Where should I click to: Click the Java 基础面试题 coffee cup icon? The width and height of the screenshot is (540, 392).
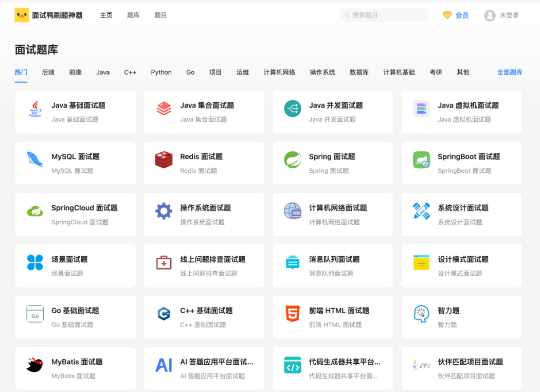(x=35, y=109)
